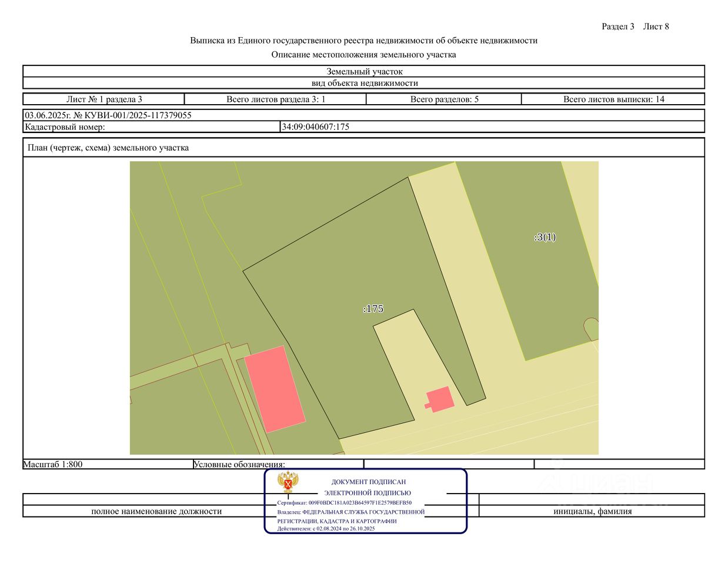Click the 'ДОКУМЕНТ ПОДПИСАН' stamp heading

coord(369,482)
